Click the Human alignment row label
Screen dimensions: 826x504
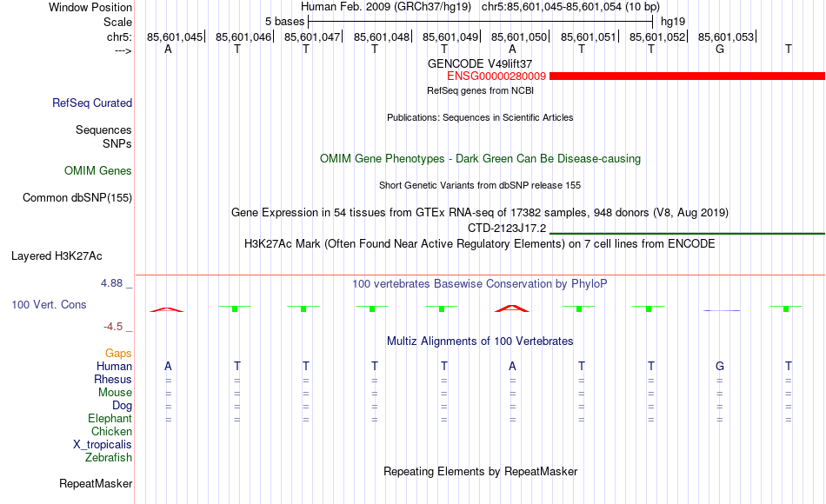114,367
